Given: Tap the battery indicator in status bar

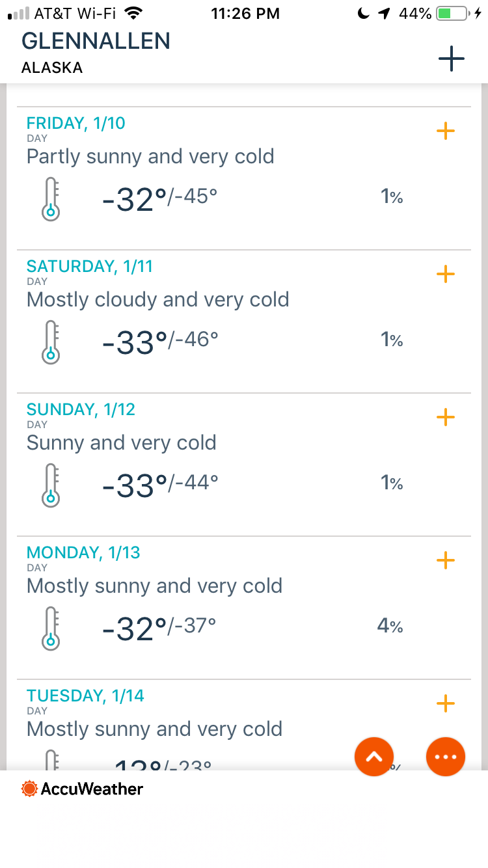Looking at the screenshot, I should click(x=452, y=14).
